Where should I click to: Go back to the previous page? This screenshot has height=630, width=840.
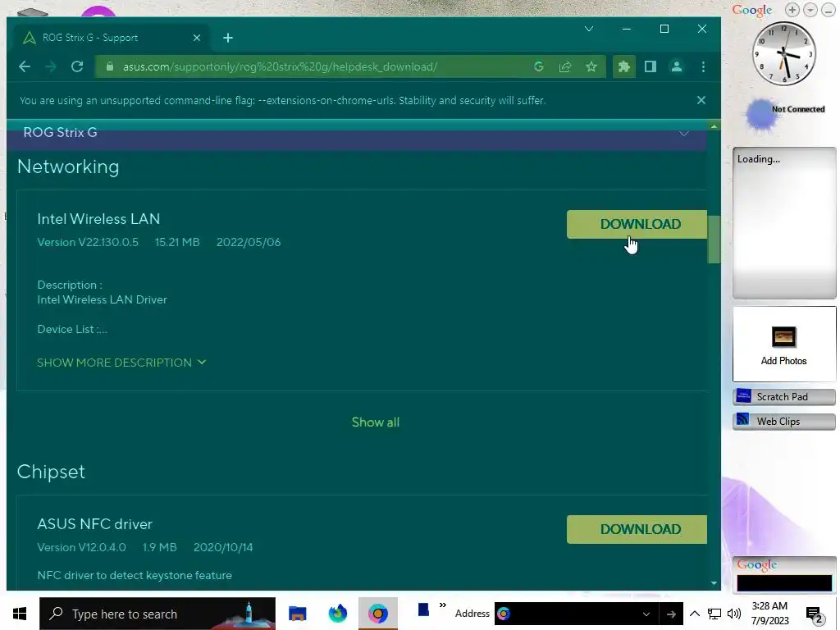[25, 66]
